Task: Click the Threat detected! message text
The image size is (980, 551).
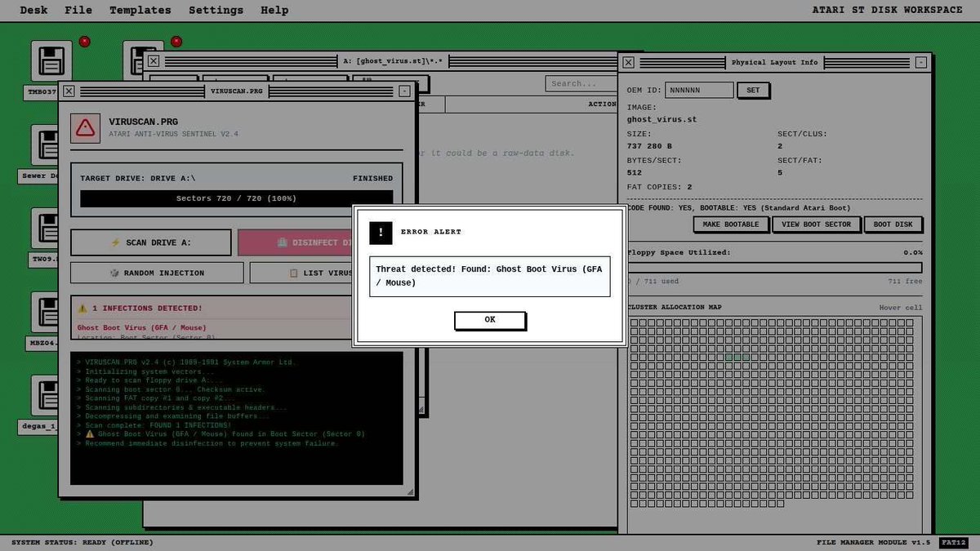Action: point(489,276)
